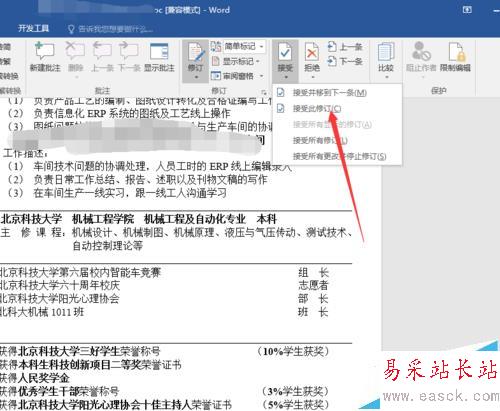Click the Restrict Editing (限制编辑) icon
This screenshot has width=500, height=411.
point(456,51)
